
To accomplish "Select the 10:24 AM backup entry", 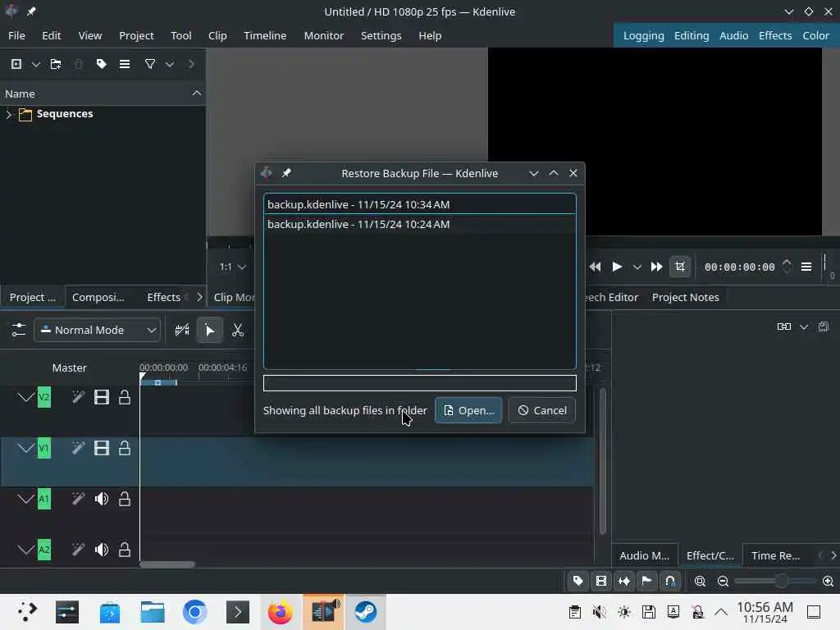I will (x=420, y=225).
